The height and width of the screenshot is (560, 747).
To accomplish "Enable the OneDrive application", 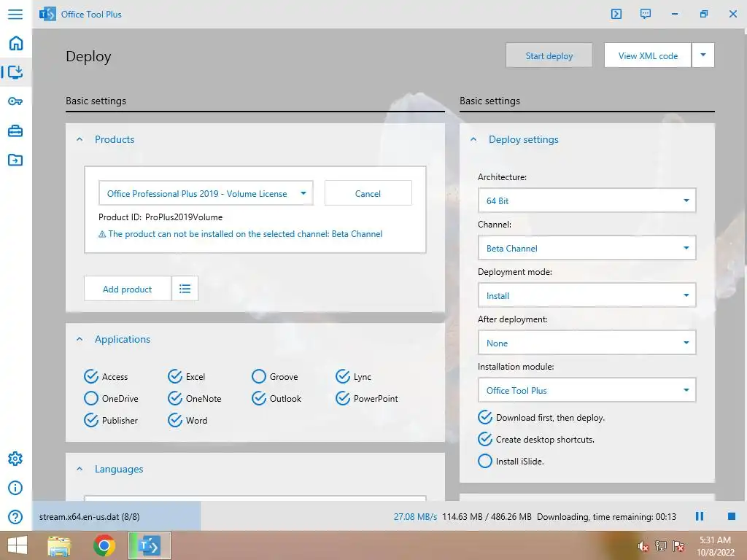I will point(91,398).
